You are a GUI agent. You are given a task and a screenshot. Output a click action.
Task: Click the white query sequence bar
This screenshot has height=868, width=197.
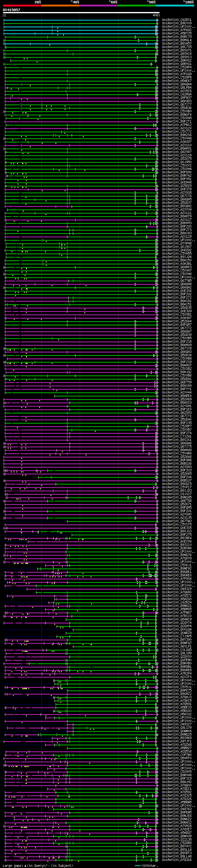(81, 12)
